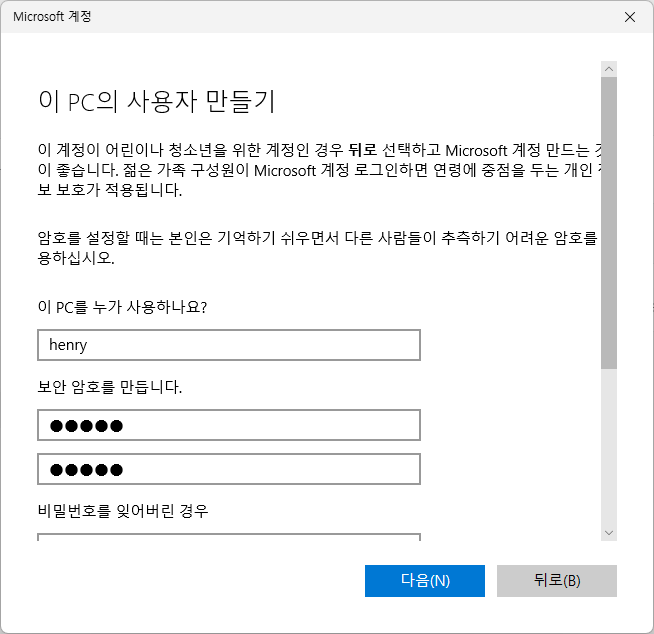
Task: Click the 'Microsoft 계정' window title text
Action: (x=52, y=17)
